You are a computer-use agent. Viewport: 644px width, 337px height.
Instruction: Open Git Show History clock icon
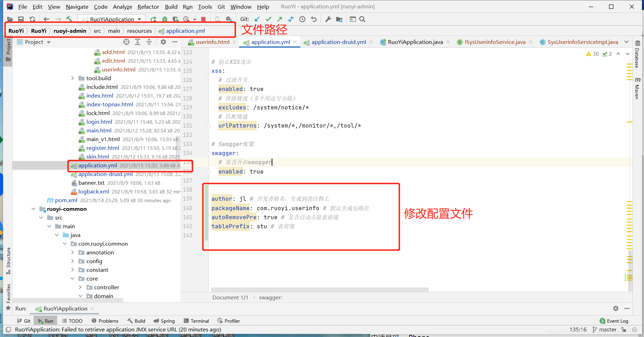coord(302,19)
